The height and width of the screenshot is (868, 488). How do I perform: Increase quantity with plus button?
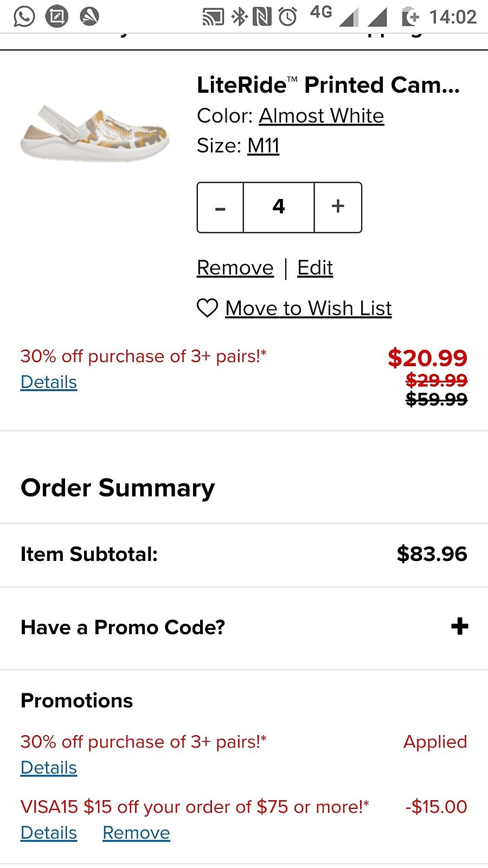[x=338, y=207]
